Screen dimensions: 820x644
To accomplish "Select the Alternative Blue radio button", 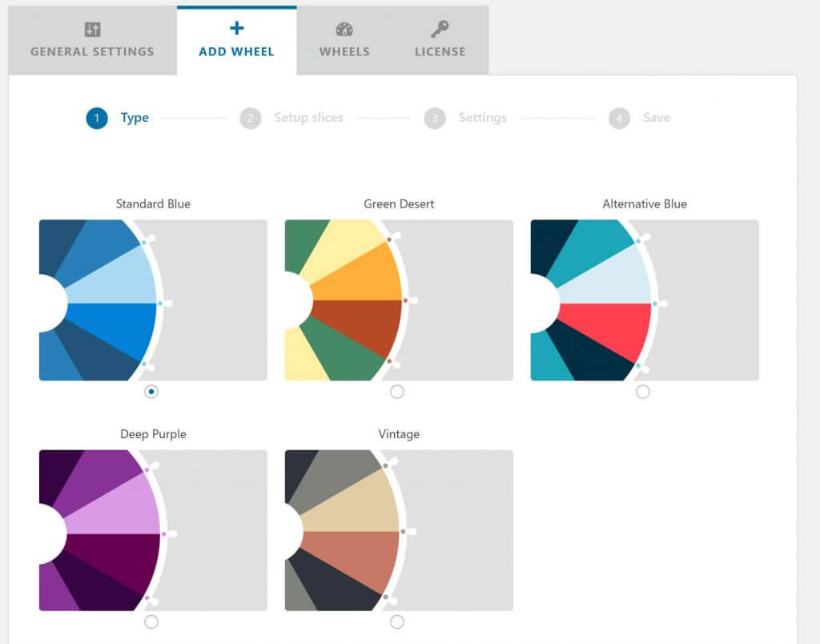I will [x=642, y=392].
